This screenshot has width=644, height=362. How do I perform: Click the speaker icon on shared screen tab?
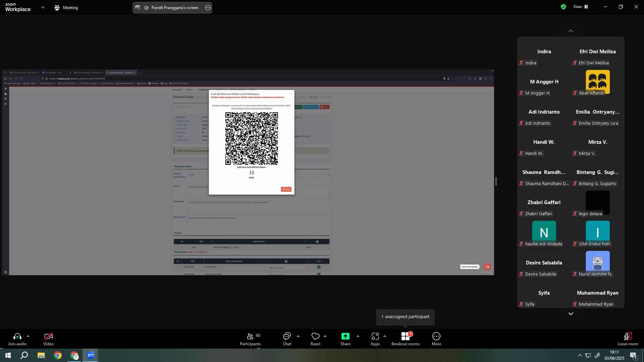point(146,8)
